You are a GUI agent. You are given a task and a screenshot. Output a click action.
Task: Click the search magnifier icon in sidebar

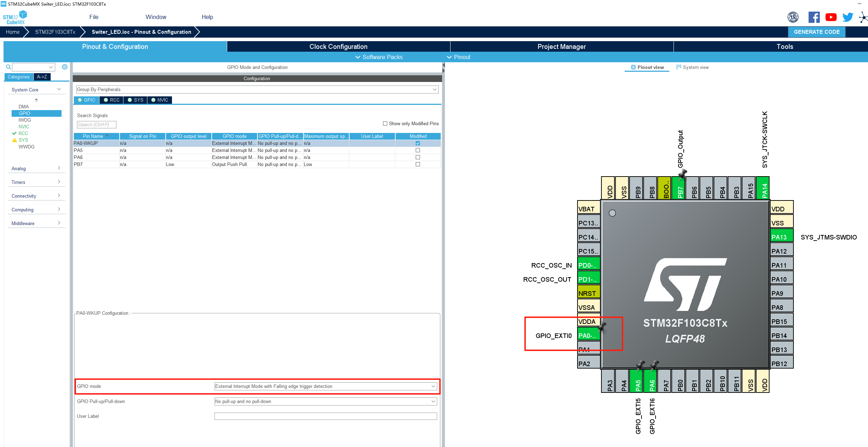click(8, 67)
